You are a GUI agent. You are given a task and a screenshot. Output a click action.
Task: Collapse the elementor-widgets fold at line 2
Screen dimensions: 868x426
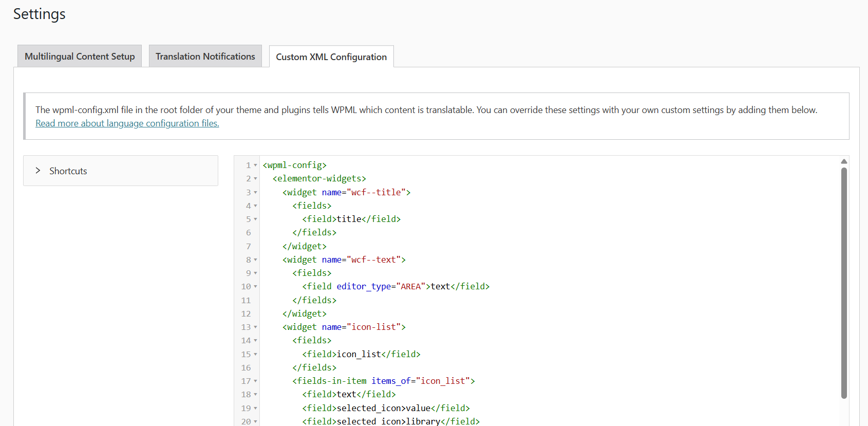(x=255, y=179)
